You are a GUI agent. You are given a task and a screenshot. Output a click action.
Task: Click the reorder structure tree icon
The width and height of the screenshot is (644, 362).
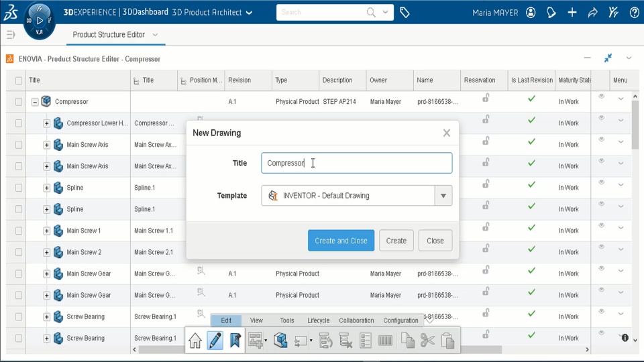(x=325, y=341)
